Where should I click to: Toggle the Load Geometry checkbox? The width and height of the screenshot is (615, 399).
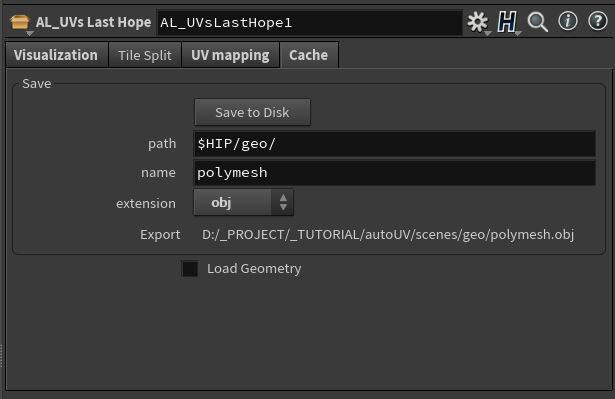click(190, 269)
